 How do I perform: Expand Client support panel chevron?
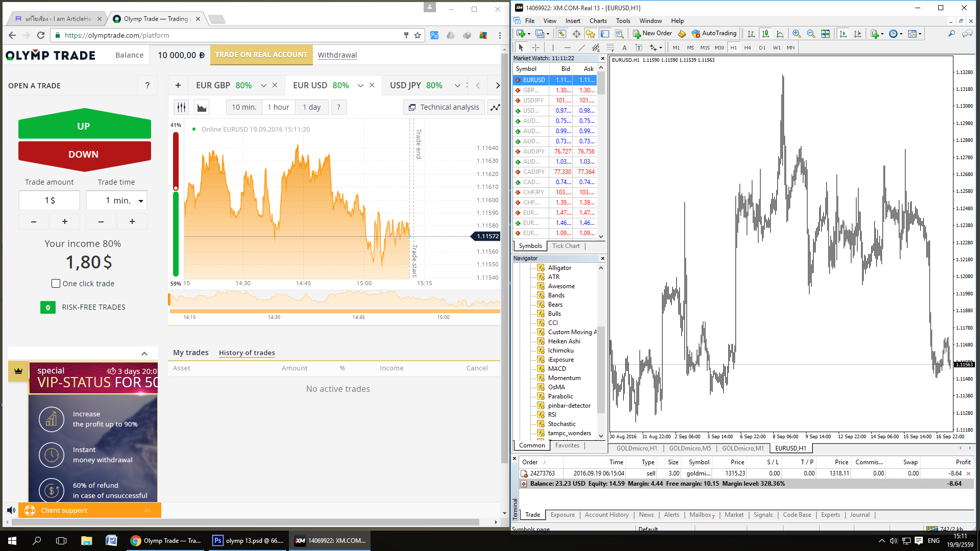pos(148,511)
